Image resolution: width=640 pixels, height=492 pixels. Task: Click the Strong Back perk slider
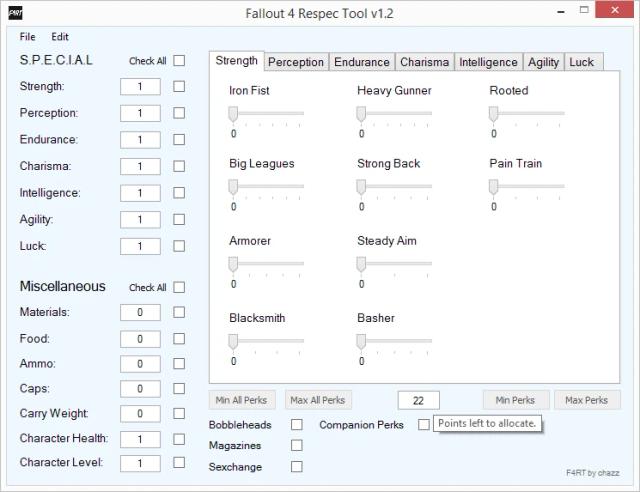point(394,188)
